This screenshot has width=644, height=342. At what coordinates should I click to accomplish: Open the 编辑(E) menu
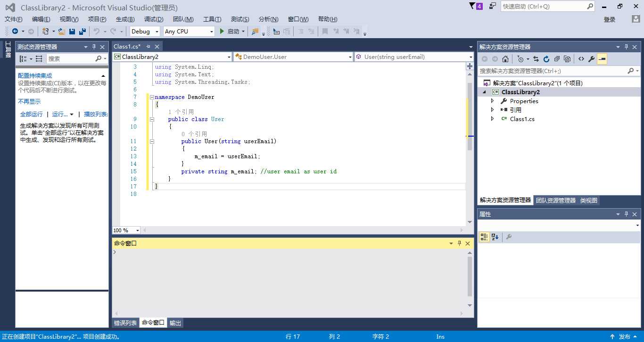pyautogui.click(x=41, y=19)
